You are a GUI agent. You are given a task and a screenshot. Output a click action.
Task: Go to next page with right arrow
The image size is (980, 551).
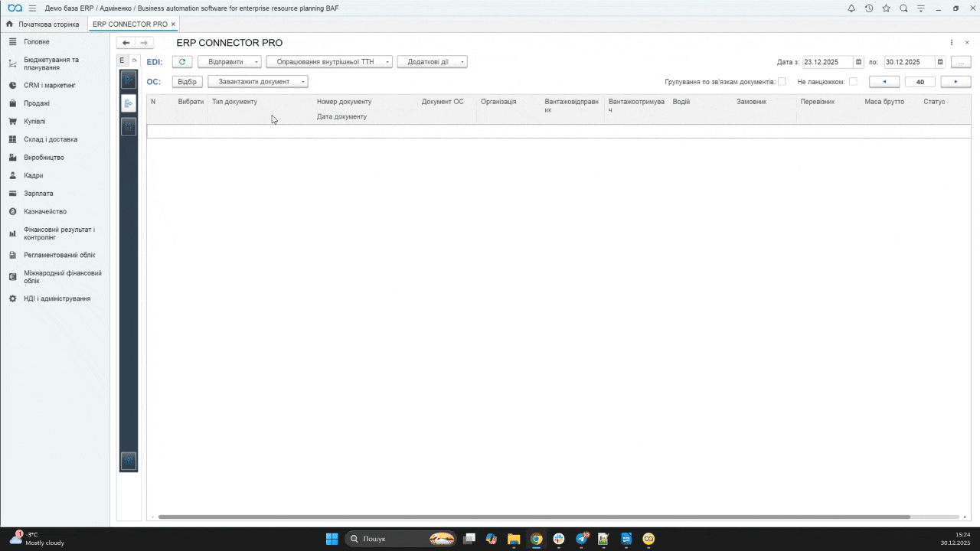[x=956, y=82]
